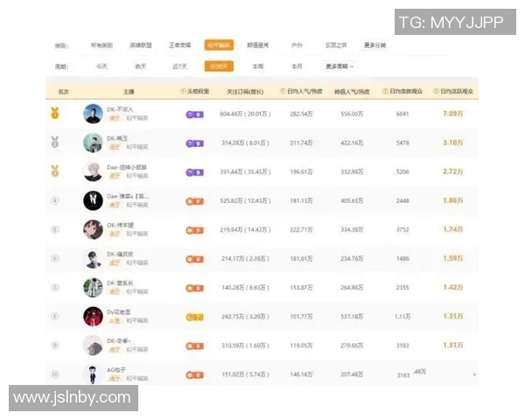525x420 pixels.
Task: Click the 556.00万 peak popularity value
Action: point(352,114)
